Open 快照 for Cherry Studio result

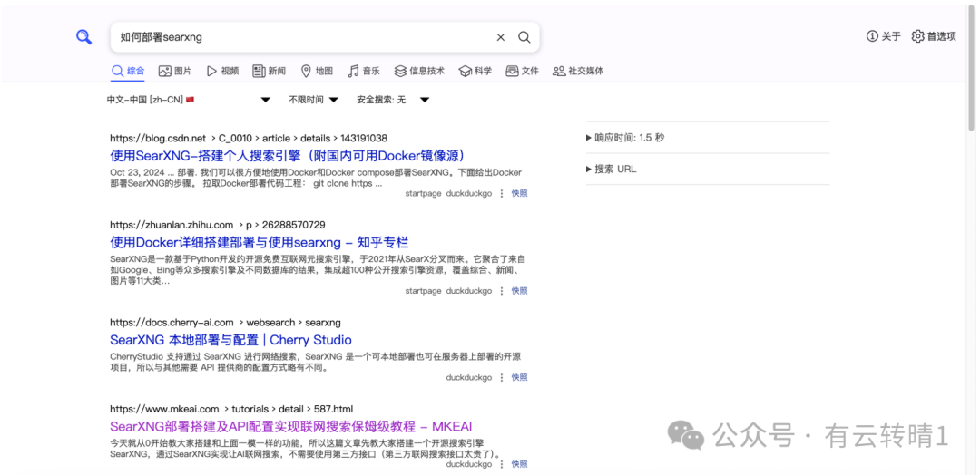pyautogui.click(x=519, y=378)
